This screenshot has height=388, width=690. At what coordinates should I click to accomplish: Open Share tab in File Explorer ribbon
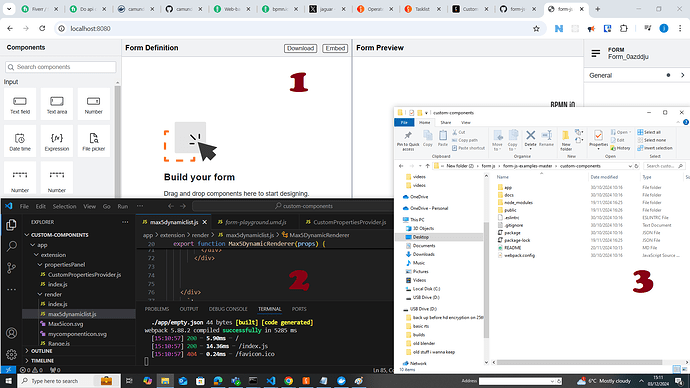(x=446, y=123)
